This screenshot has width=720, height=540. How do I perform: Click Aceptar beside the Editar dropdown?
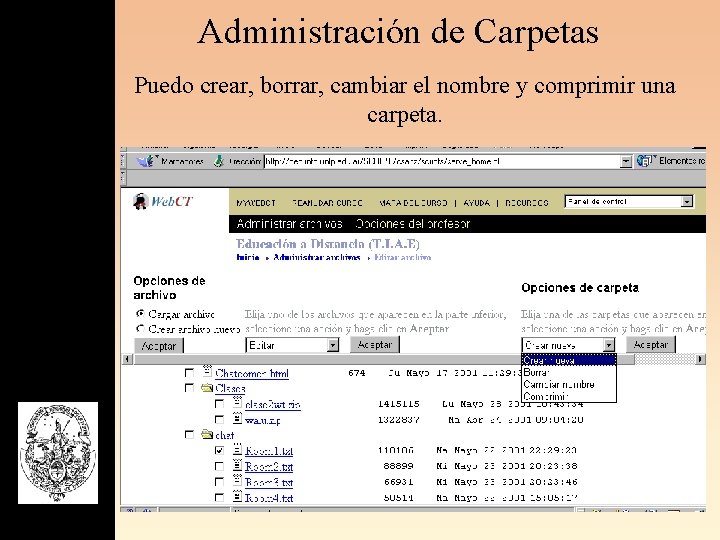coord(375,344)
